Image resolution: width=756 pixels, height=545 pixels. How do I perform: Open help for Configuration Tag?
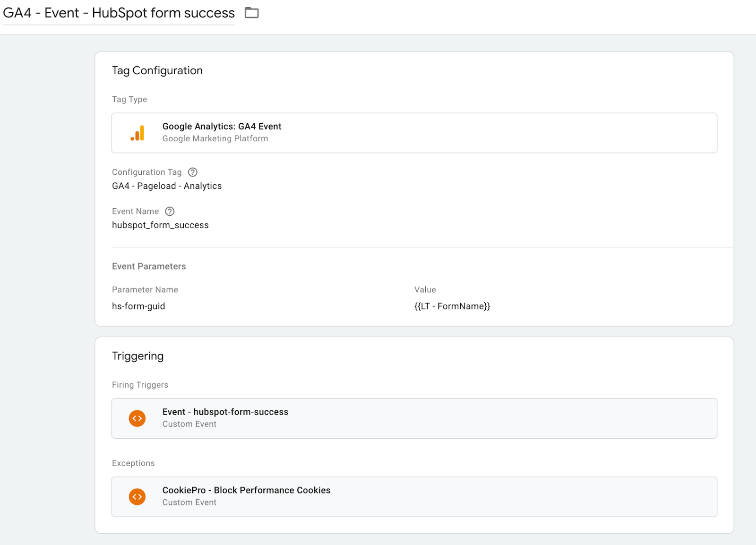pos(193,172)
